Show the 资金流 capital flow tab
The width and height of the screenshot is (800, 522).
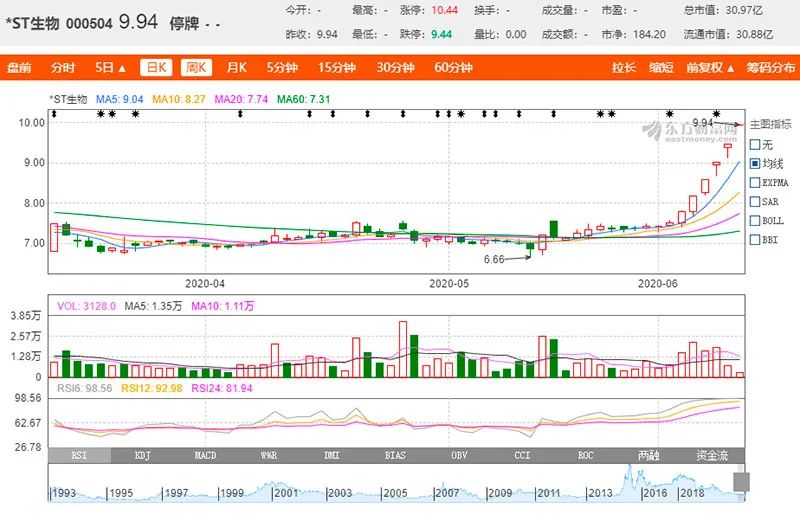point(712,455)
